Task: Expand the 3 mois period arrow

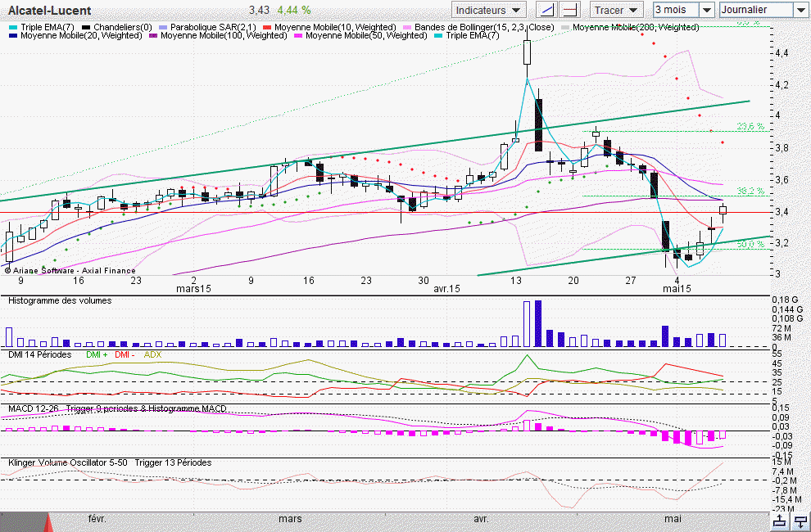Action: (707, 10)
